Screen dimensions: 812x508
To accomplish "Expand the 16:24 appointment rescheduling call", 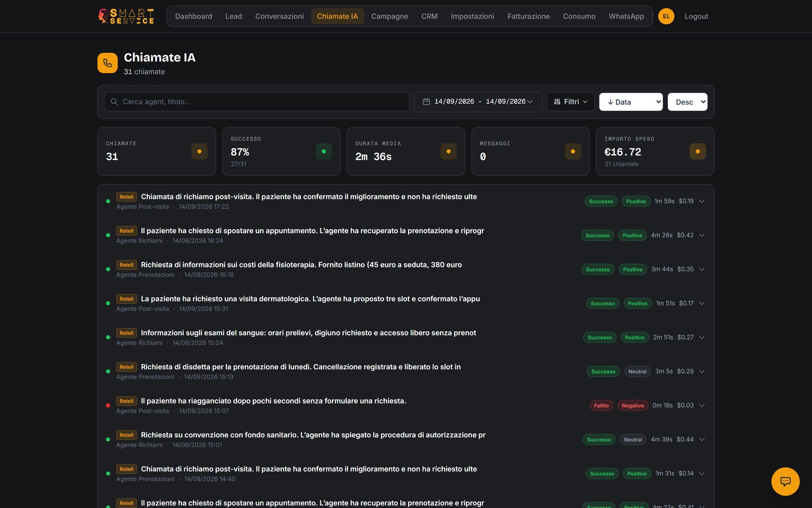I will pyautogui.click(x=702, y=235).
